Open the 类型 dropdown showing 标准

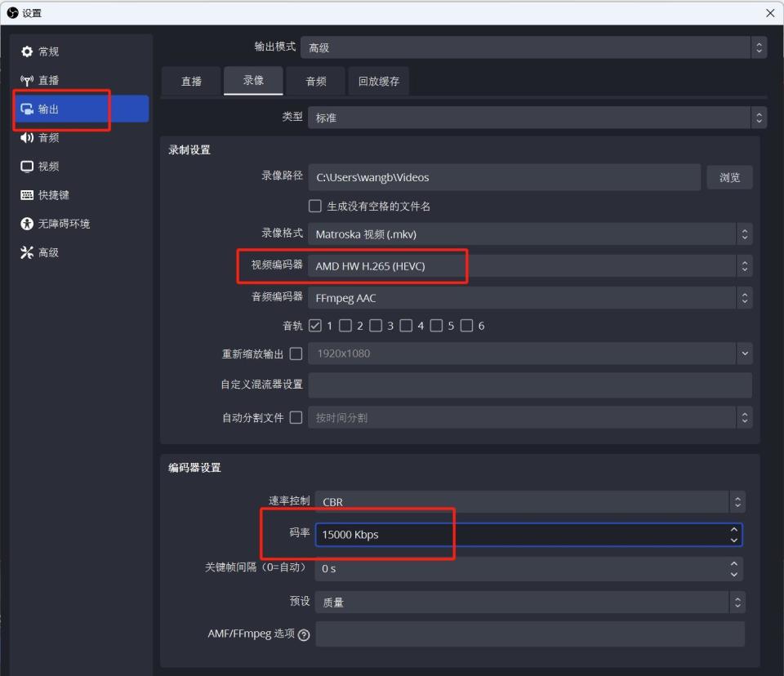click(x=537, y=118)
